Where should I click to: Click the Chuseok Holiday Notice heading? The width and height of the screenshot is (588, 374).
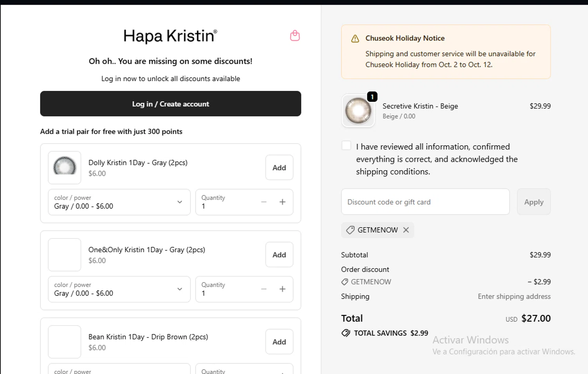click(x=405, y=38)
